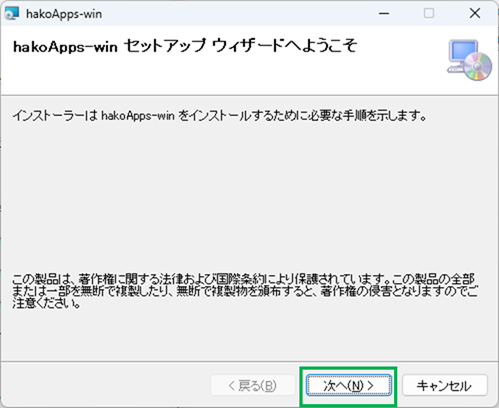Viewport: 499px width, 408px height.
Task: Click the line starting 'インストーラーは hakoApps-win'
Action: coord(220,116)
